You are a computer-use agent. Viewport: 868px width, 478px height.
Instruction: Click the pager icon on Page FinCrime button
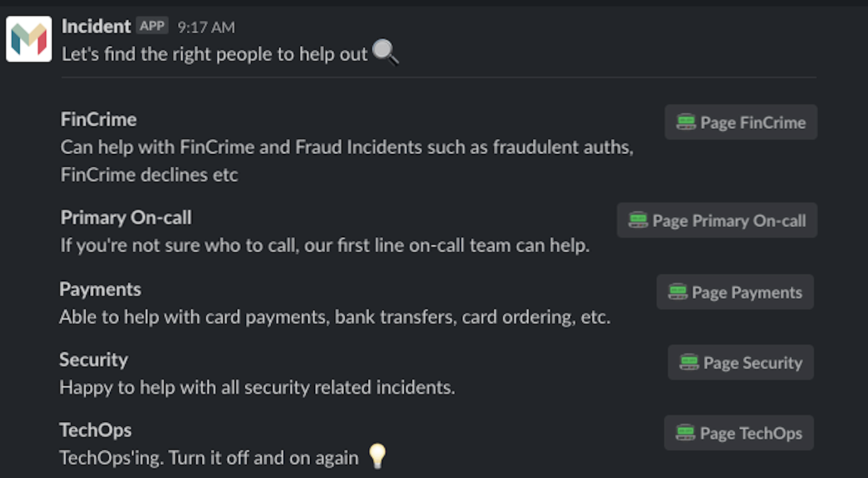[688, 122]
